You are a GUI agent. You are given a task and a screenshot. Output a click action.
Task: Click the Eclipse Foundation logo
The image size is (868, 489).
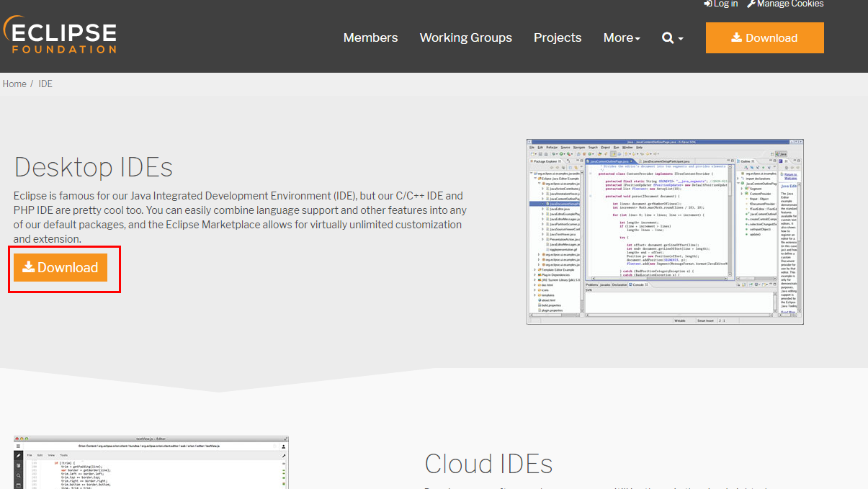tap(60, 35)
